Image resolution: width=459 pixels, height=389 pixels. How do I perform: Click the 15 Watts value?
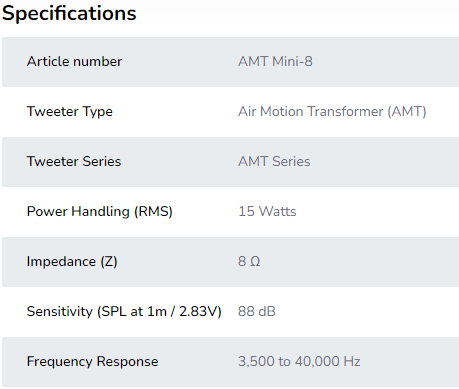[267, 211]
